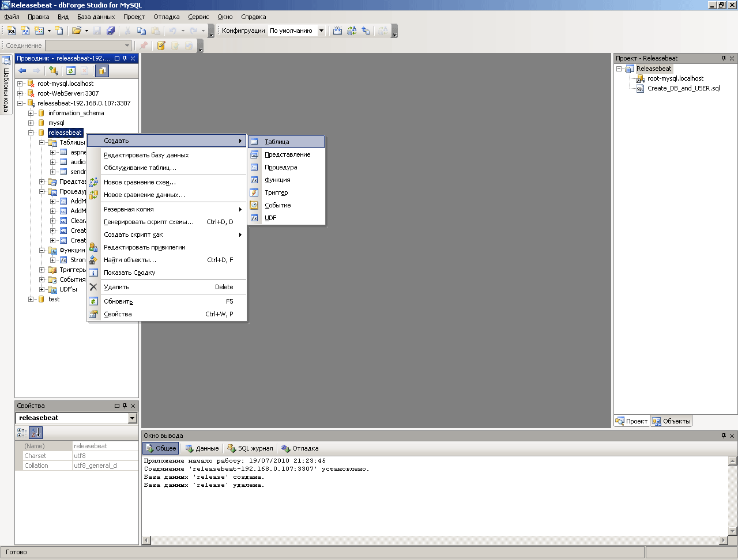
Task: Collapse the Releasebeat project node in Проект
Action: pos(619,69)
